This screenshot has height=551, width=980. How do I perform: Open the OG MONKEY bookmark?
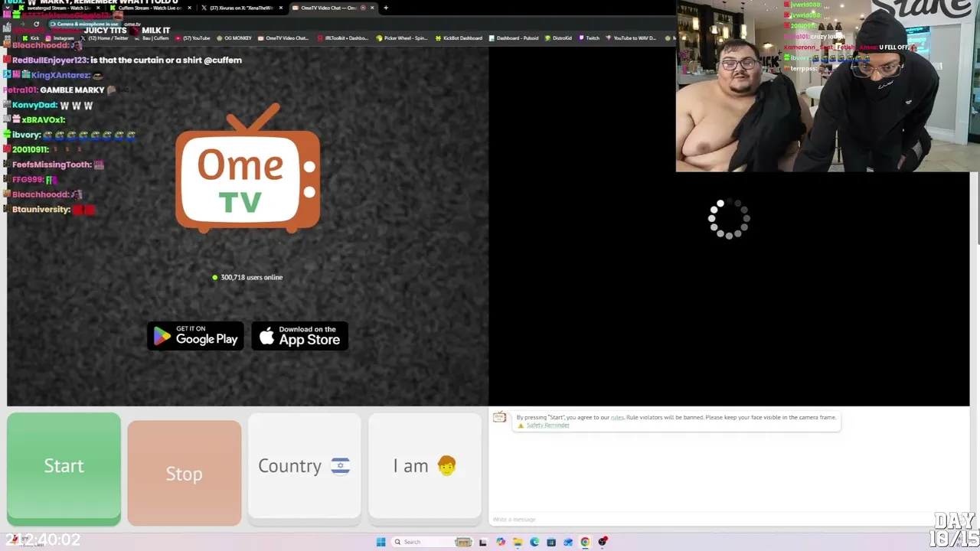click(x=234, y=38)
